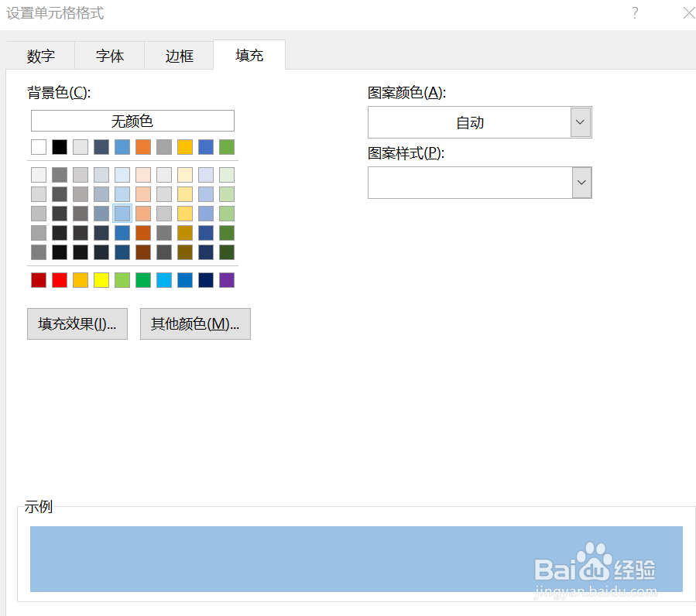Viewport: 696px width, 616px height.
Task: Expand the 图案颜色 dropdown arrow
Action: (x=581, y=122)
